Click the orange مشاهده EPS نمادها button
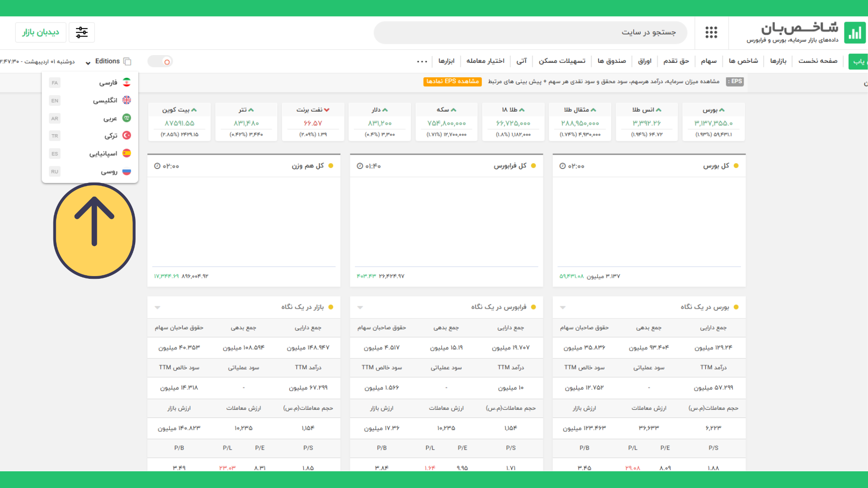This screenshot has height=488, width=868. [452, 81]
